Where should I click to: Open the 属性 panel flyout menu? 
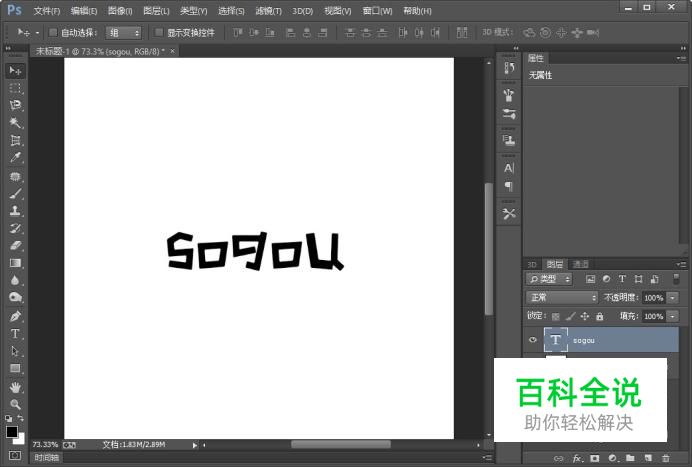coord(681,58)
